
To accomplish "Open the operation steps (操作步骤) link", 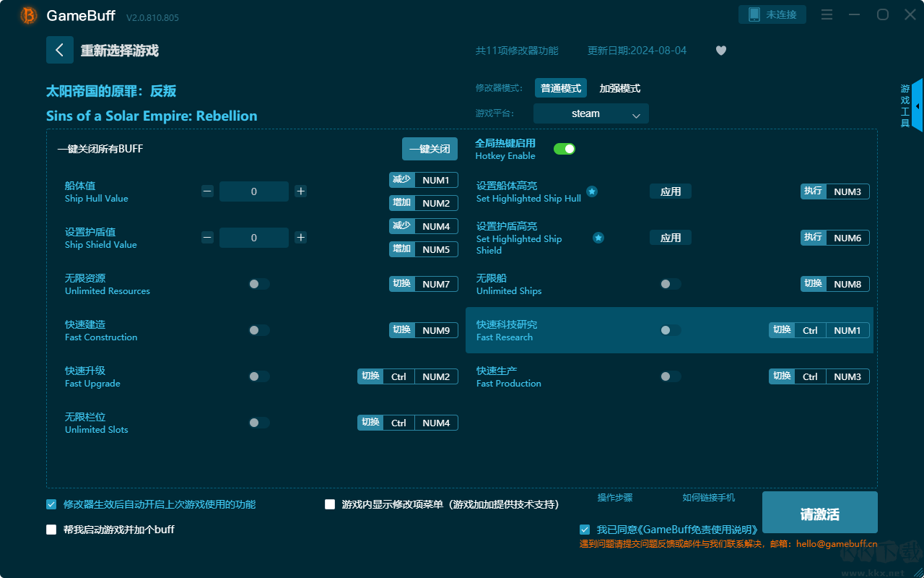I will pyautogui.click(x=615, y=498).
